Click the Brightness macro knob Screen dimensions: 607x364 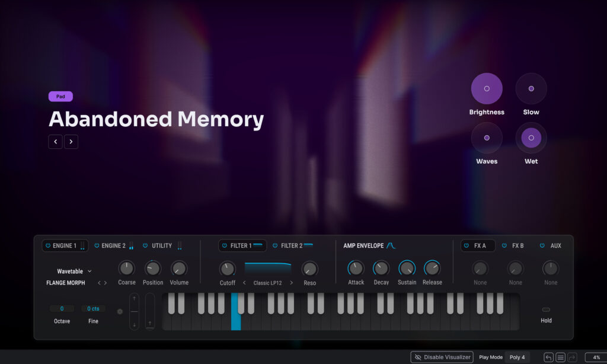(x=487, y=89)
